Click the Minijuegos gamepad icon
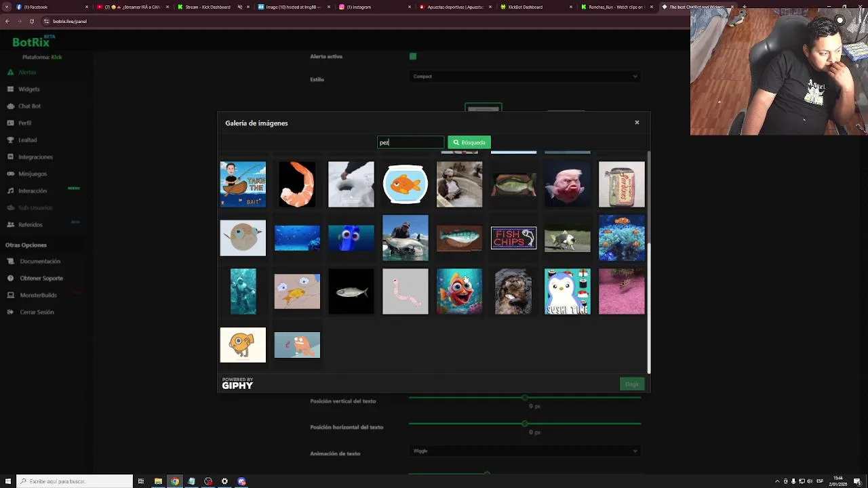Image resolution: width=868 pixels, height=488 pixels. [x=10, y=174]
